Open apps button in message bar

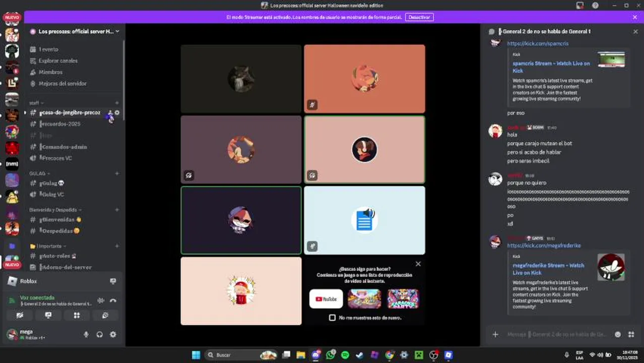631,334
